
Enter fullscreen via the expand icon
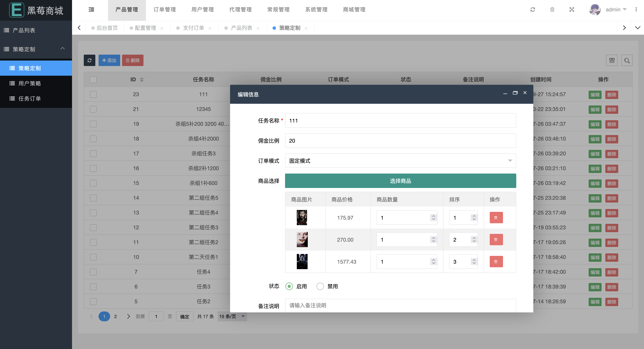[572, 9]
